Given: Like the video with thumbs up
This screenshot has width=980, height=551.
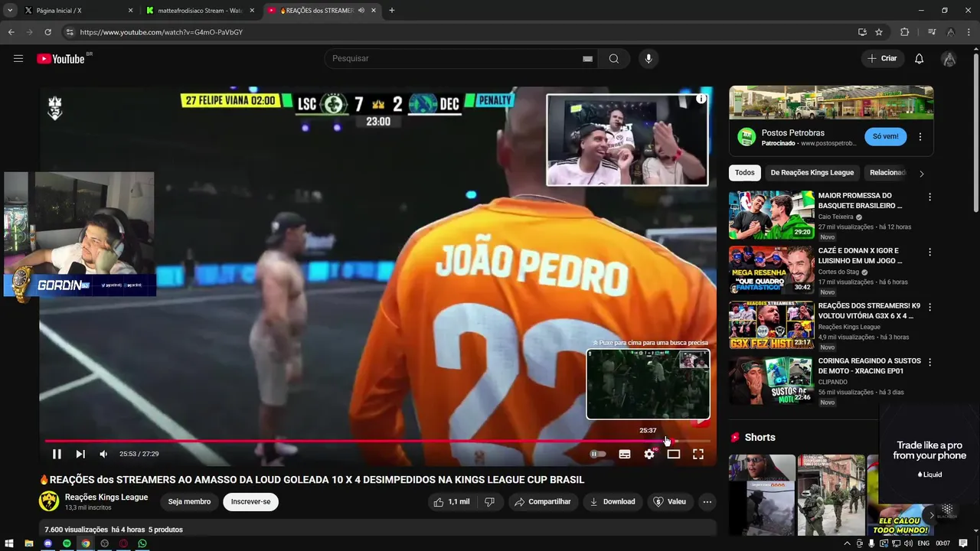Looking at the screenshot, I should pyautogui.click(x=452, y=502).
